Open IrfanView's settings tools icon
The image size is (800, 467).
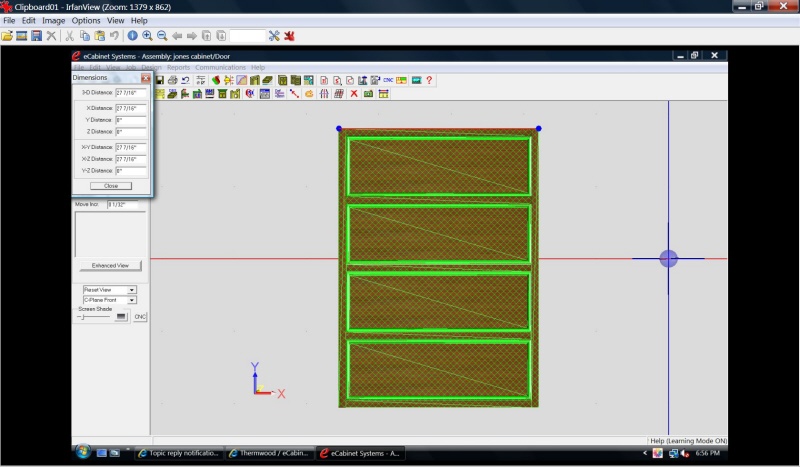[x=274, y=36]
